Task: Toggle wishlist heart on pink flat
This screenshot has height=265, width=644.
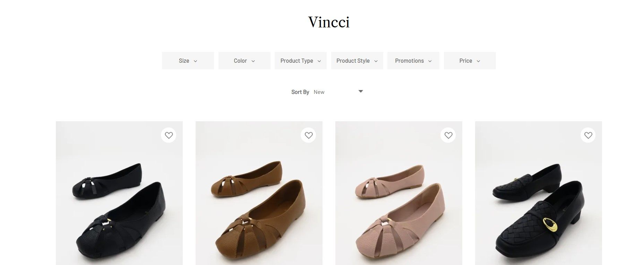Action: [x=448, y=135]
